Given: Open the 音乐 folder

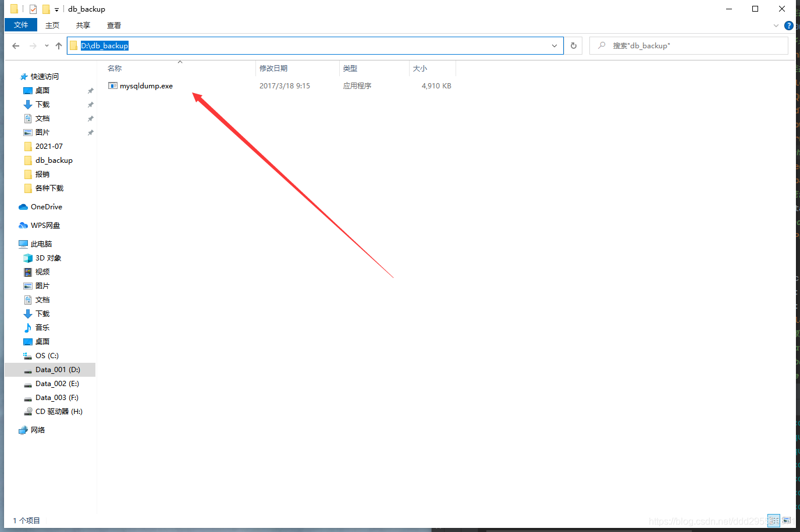Looking at the screenshot, I should (x=42, y=328).
